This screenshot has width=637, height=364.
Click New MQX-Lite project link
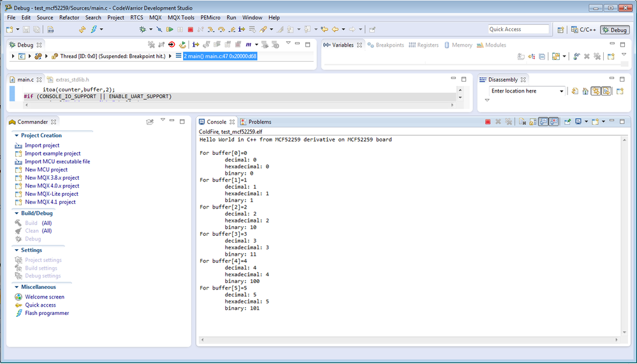(x=52, y=194)
